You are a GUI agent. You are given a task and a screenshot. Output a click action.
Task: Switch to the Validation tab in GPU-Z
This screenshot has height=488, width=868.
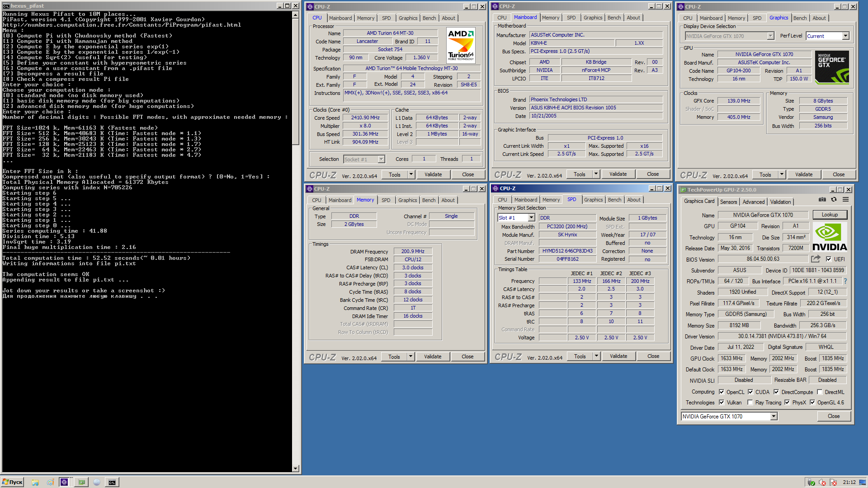(x=781, y=202)
